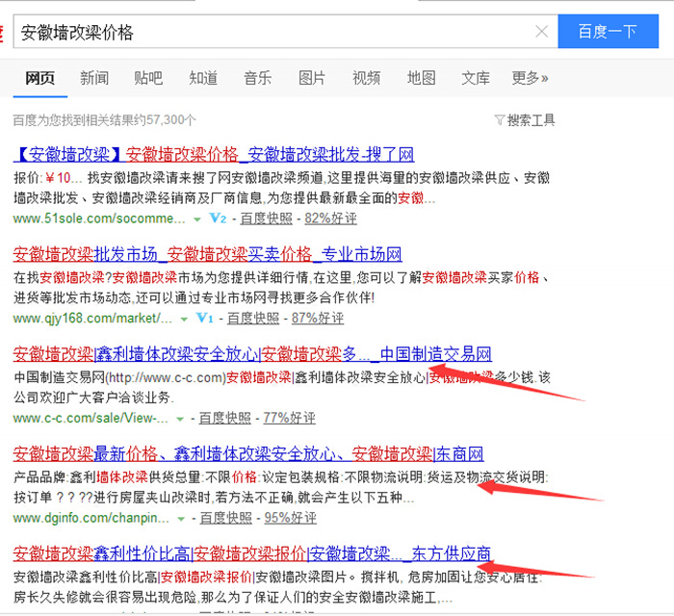The height and width of the screenshot is (616, 674).
Task: Open the 专业市场网 result title link
Action: point(207,254)
